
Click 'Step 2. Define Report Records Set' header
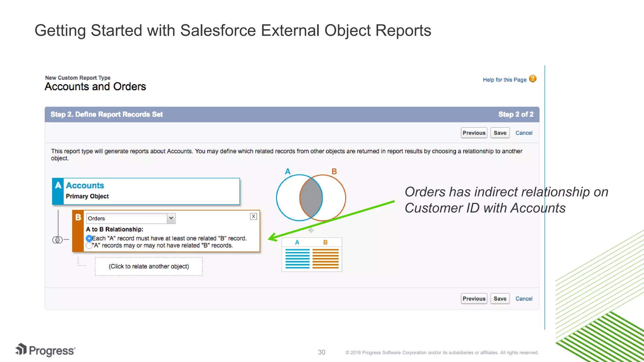point(107,114)
